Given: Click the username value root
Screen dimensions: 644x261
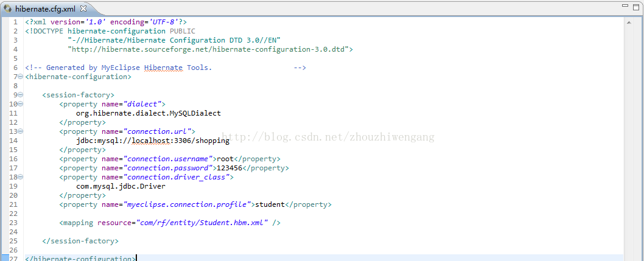Looking at the screenshot, I should click(x=225, y=159).
